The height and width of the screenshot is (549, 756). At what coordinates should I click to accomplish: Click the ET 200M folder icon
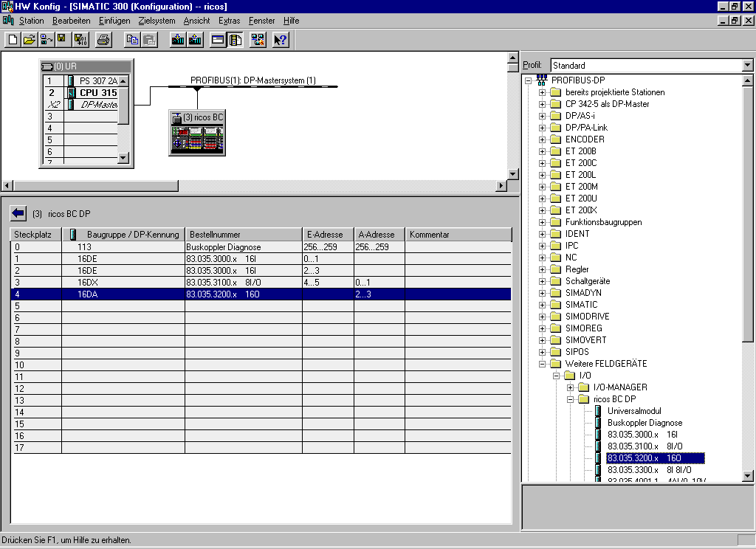[x=555, y=187]
